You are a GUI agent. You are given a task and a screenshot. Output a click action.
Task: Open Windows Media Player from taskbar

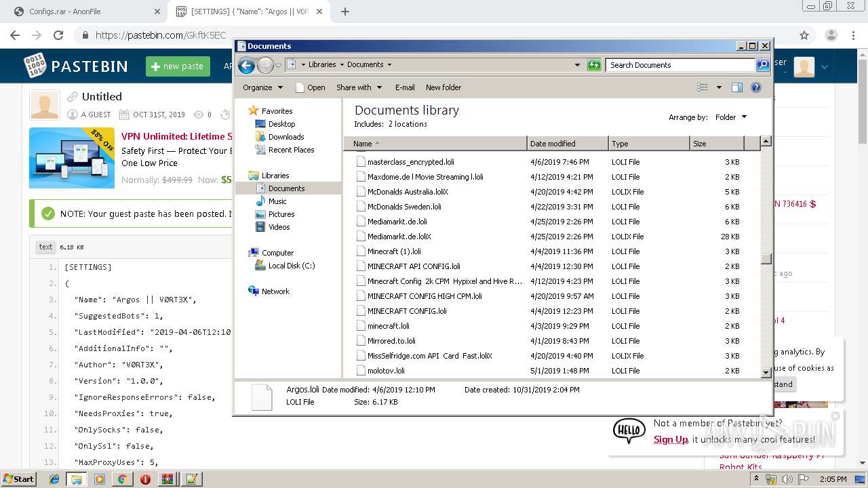coord(100,479)
